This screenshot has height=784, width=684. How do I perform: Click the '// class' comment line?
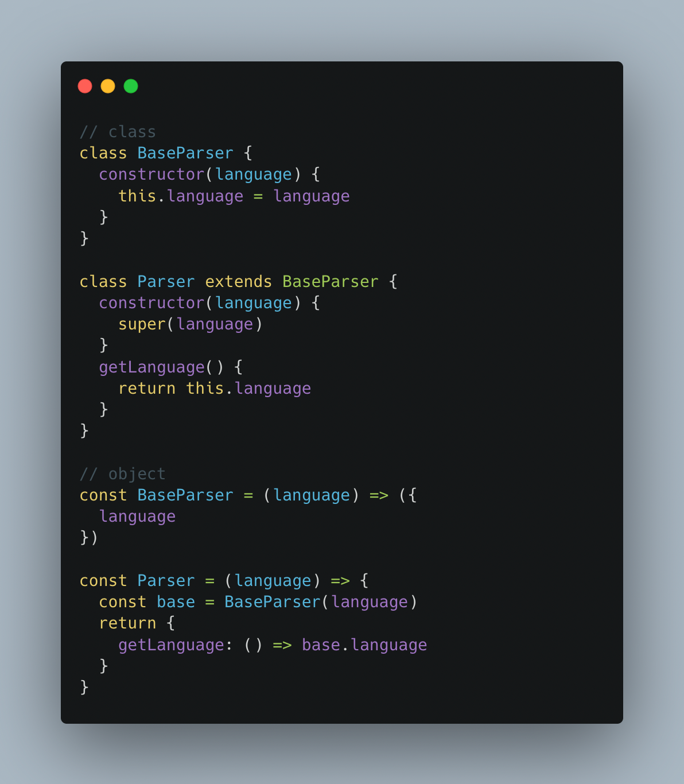click(118, 132)
